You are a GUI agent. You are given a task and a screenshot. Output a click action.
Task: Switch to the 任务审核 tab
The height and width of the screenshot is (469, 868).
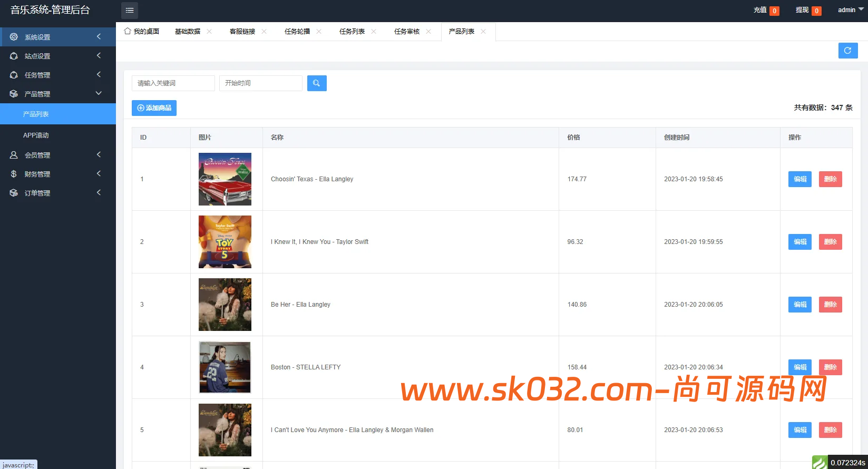[x=407, y=32]
